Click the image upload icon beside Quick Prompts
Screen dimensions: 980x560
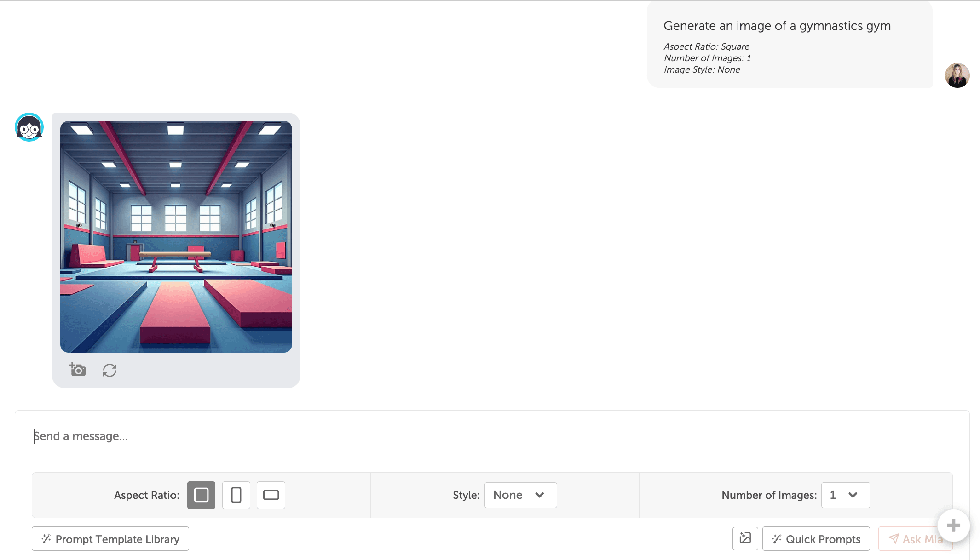745,538
